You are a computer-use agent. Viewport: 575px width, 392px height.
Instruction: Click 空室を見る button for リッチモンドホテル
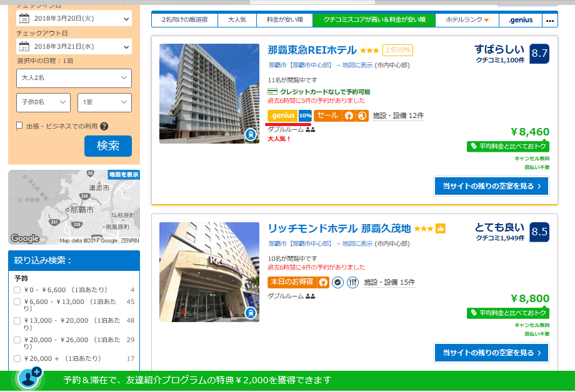[491, 353]
